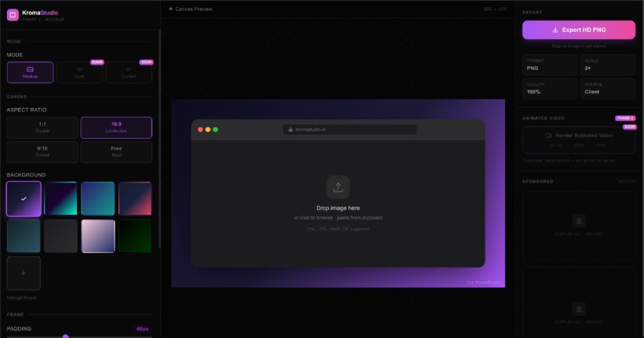The width and height of the screenshot is (644, 338).
Task: Click the canvas dimensions readout in the header
Action: [x=495, y=9]
